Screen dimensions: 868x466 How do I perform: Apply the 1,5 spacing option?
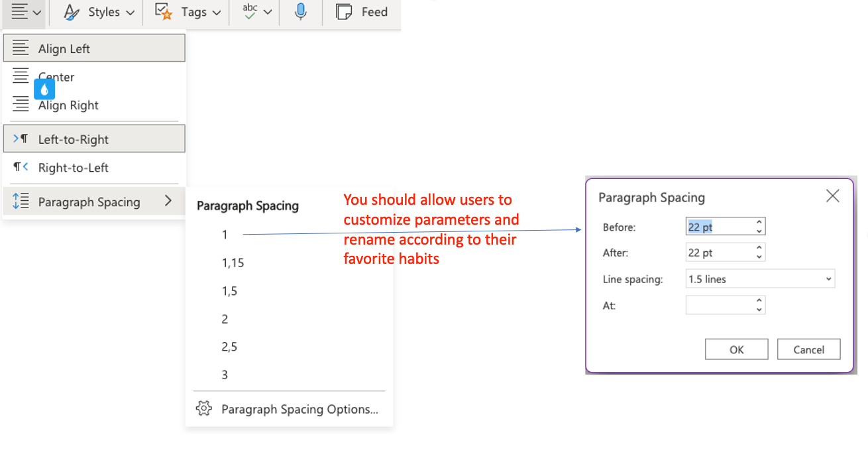tap(229, 291)
